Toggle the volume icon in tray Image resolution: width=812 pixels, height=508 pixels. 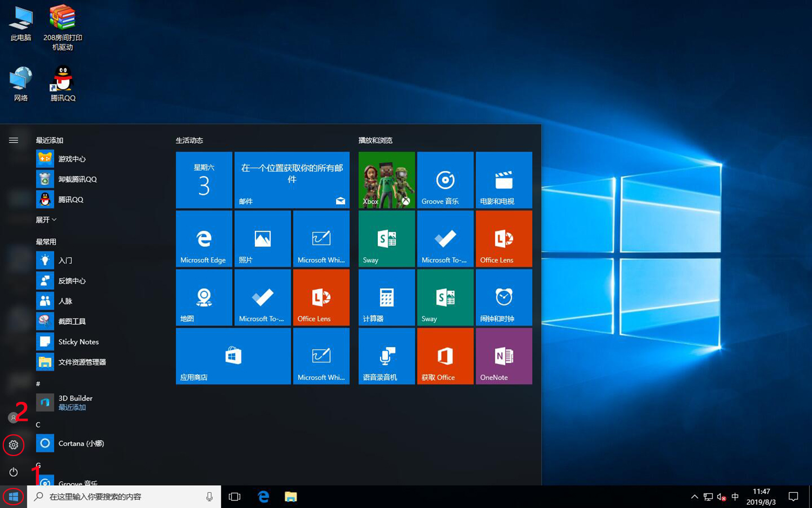pyautogui.click(x=721, y=497)
